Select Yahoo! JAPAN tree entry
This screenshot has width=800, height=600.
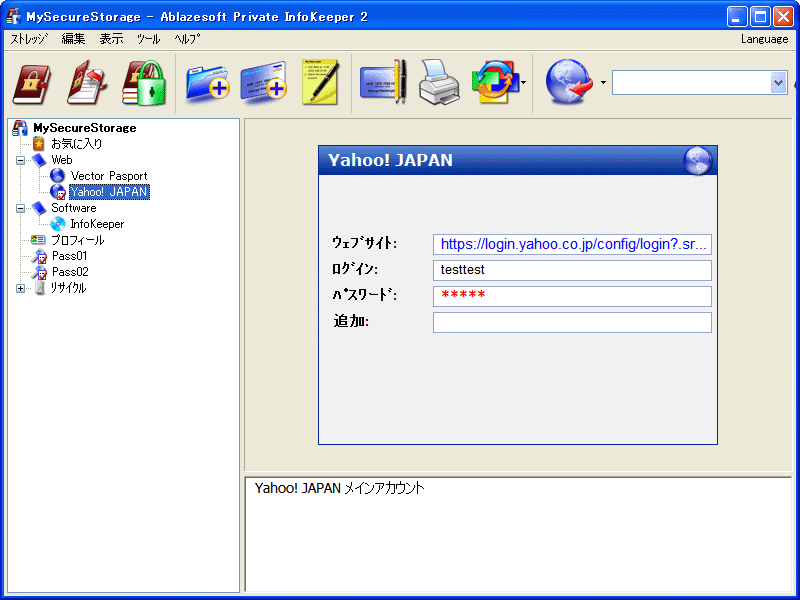click(x=109, y=192)
